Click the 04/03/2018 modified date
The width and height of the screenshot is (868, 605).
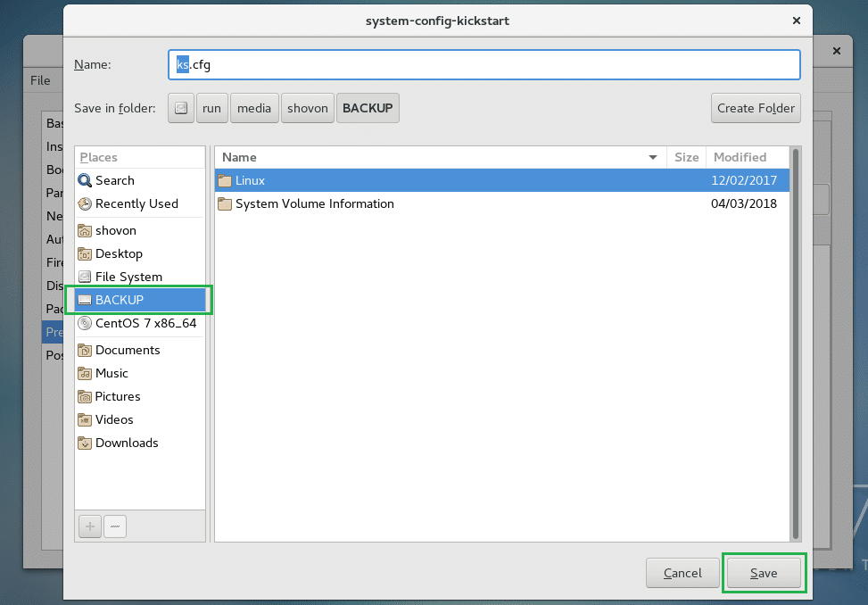pos(744,203)
